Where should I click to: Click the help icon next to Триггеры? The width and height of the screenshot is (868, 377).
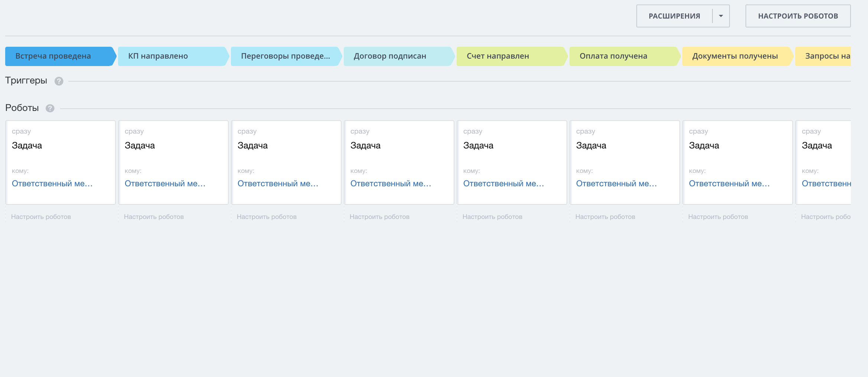pyautogui.click(x=59, y=81)
